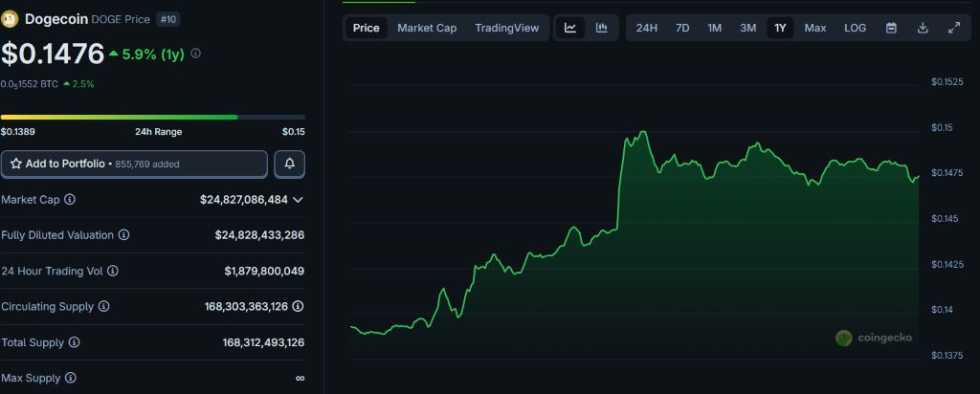Set chart range to 1M
This screenshot has height=394, width=980.
714,28
